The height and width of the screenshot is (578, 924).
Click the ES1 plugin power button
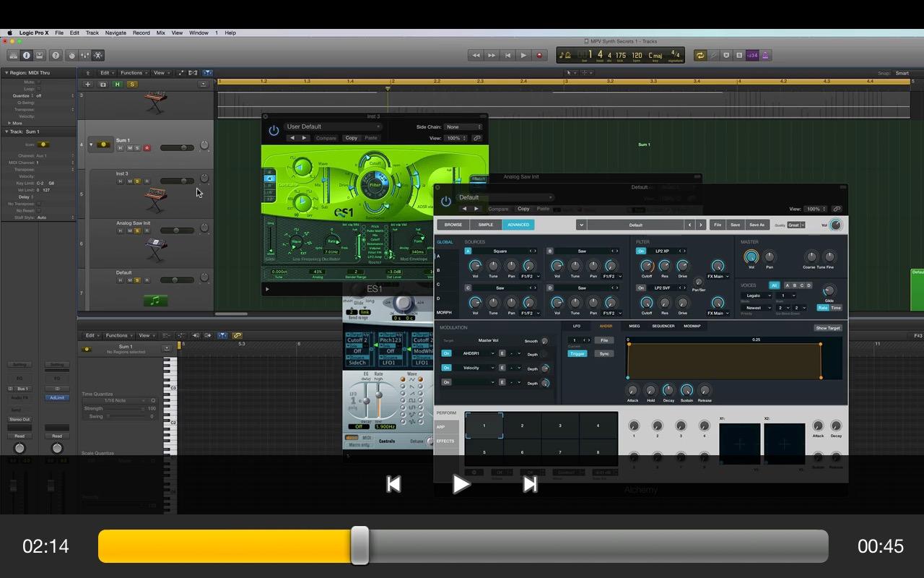click(x=274, y=131)
